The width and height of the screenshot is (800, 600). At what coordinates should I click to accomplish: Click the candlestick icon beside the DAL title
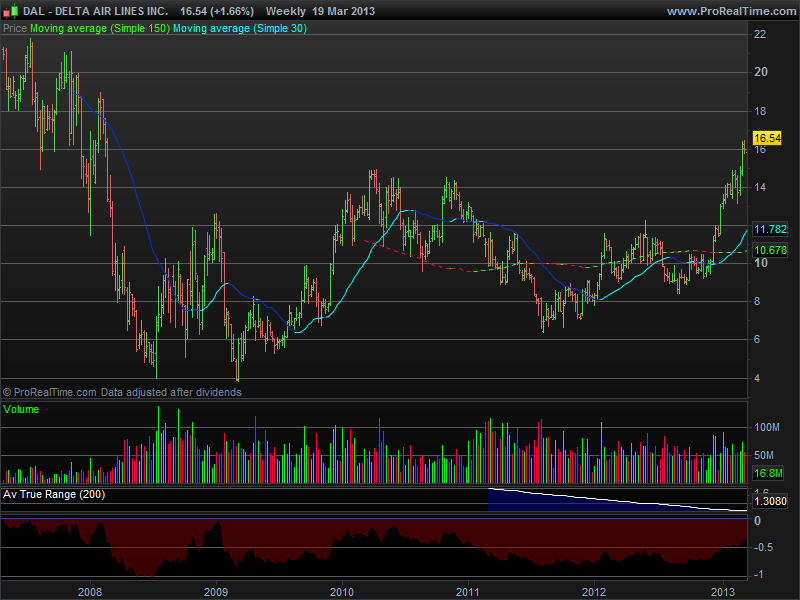tap(11, 11)
